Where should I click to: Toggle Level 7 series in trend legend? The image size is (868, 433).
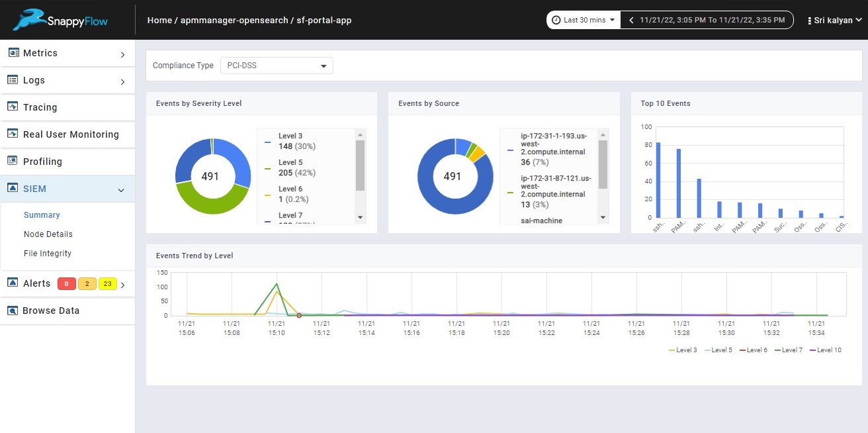click(x=787, y=350)
